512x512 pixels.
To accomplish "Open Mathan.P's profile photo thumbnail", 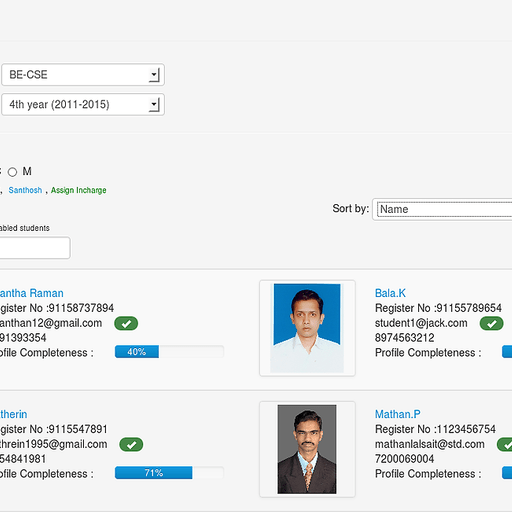I will 307,449.
